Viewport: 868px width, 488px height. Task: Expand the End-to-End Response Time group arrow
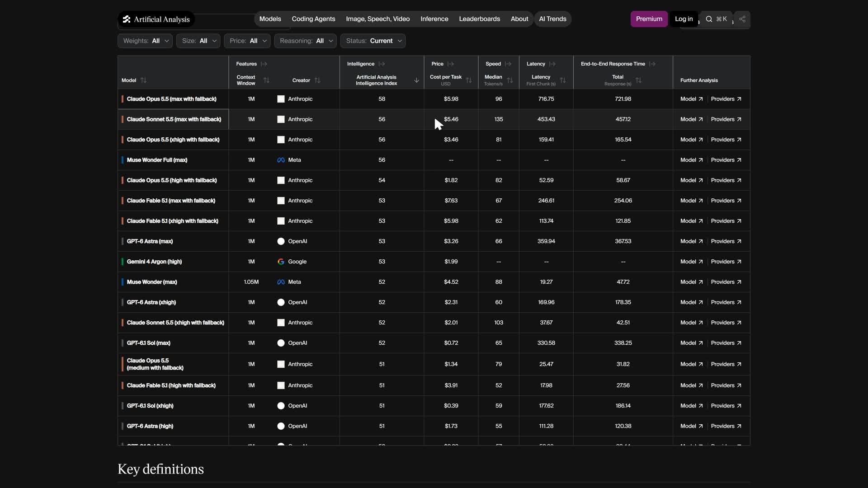coord(652,64)
